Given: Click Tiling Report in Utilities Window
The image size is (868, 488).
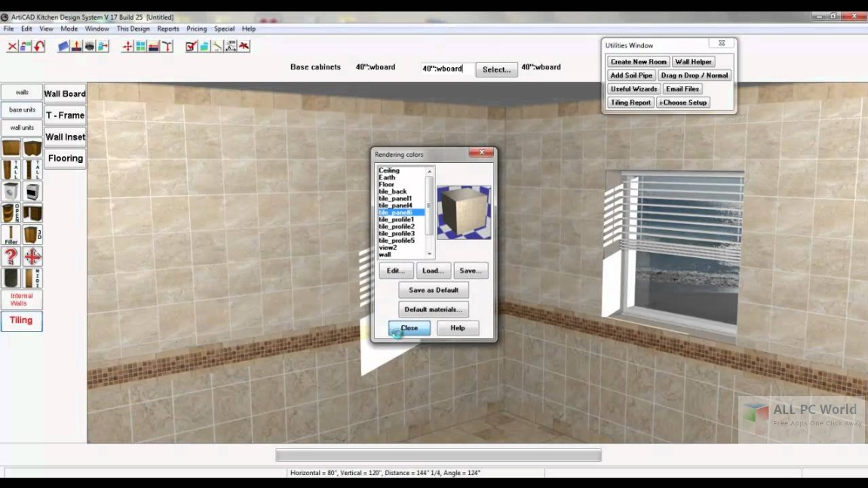Looking at the screenshot, I should (630, 103).
